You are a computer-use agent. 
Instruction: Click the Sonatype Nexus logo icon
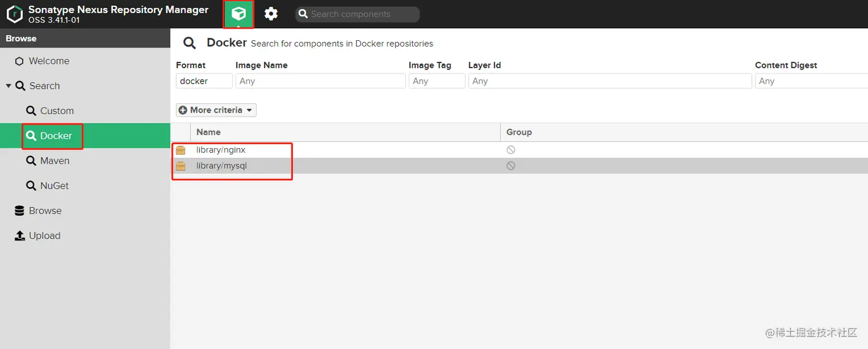pyautogui.click(x=14, y=14)
